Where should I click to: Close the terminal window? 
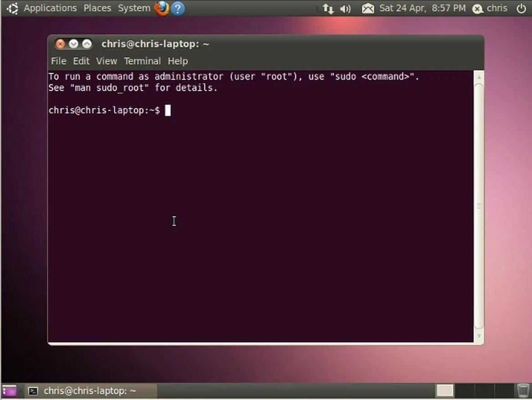(x=60, y=44)
